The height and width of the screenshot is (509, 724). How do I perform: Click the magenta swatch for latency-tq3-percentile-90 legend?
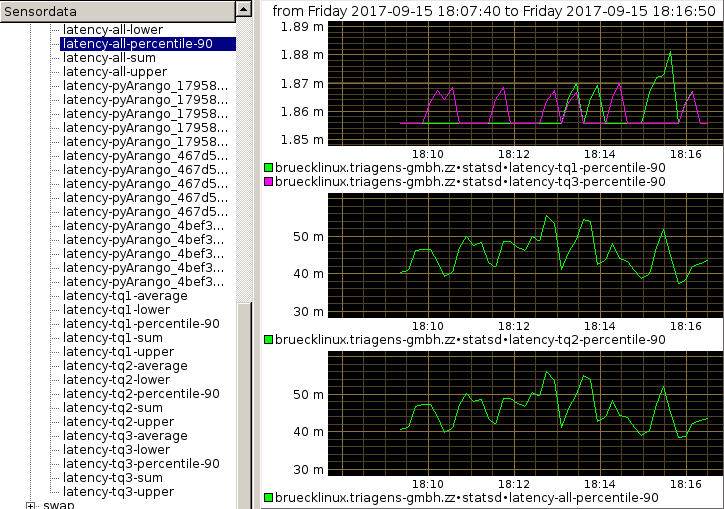(x=268, y=182)
